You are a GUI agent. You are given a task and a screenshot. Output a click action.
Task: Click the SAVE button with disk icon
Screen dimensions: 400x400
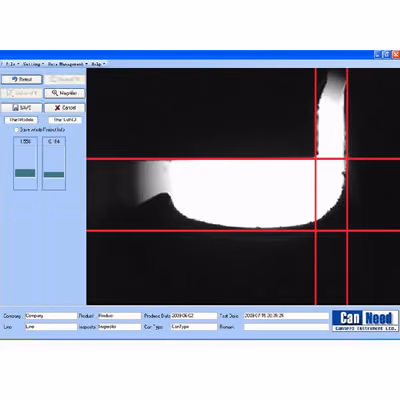22,108
